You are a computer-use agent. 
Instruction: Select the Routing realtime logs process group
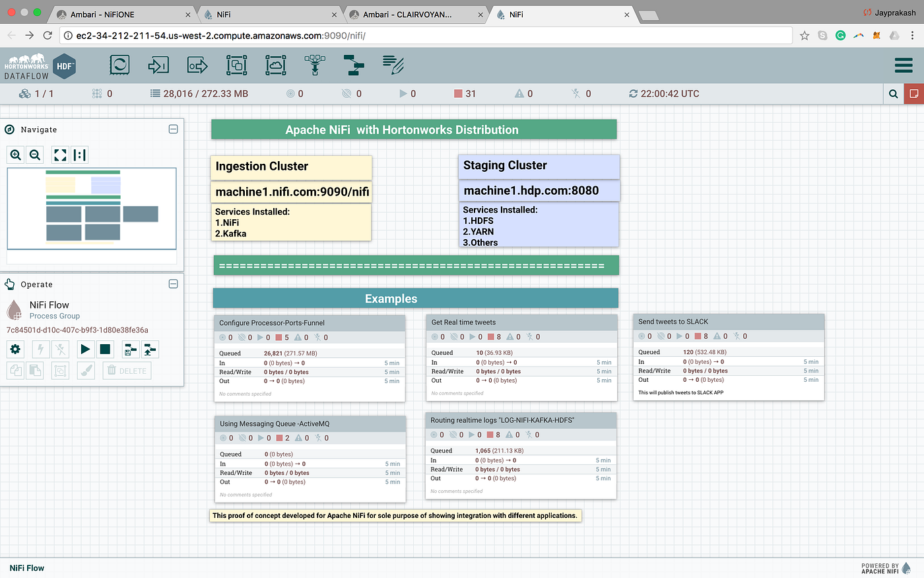521,456
